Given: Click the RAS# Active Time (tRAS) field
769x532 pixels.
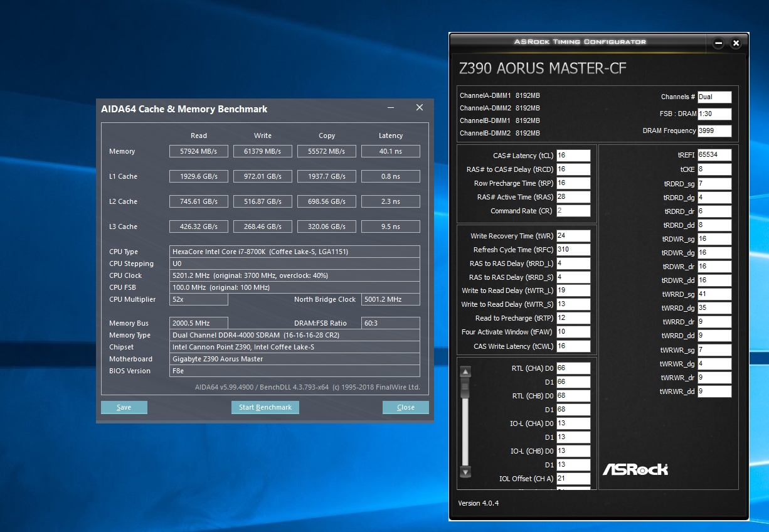Looking at the screenshot, I should click(573, 197).
